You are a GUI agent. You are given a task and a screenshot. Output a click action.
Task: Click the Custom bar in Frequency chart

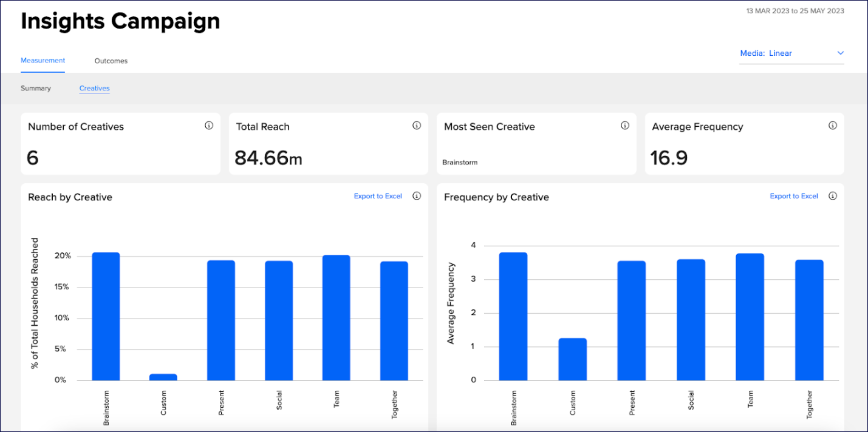[573, 359]
